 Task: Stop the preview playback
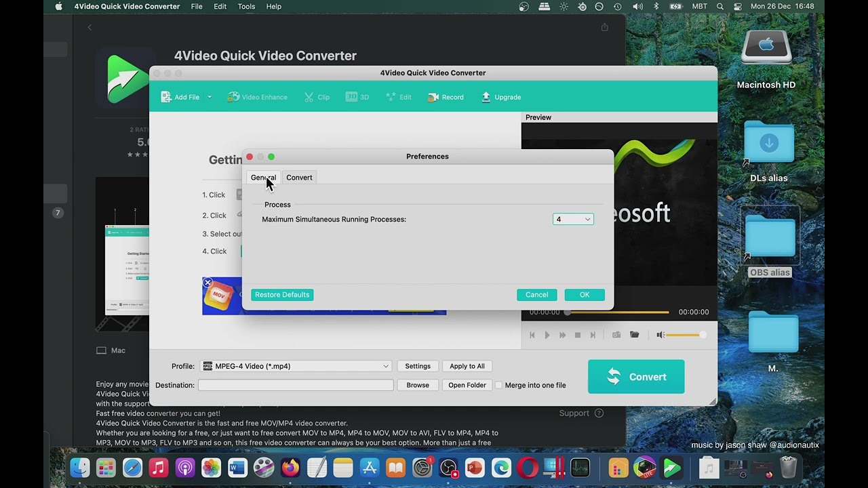coord(578,335)
